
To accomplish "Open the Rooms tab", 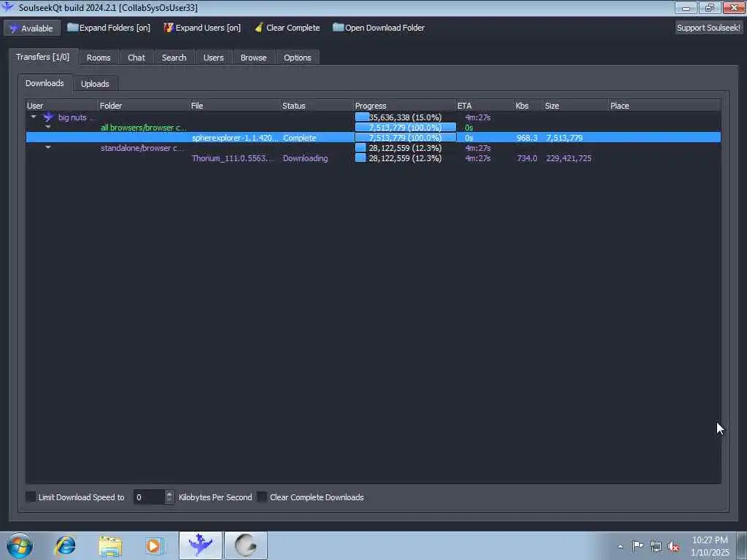I will (x=98, y=58).
